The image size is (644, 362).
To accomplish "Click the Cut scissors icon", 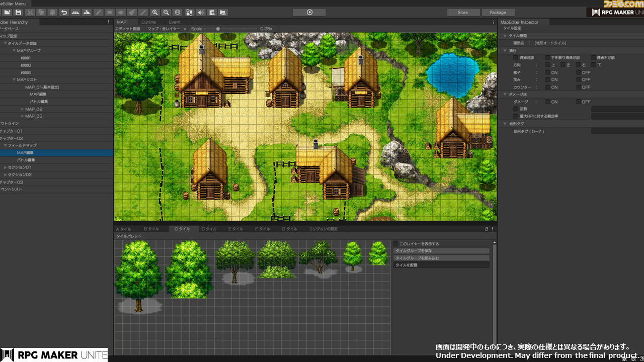I will [31, 12].
